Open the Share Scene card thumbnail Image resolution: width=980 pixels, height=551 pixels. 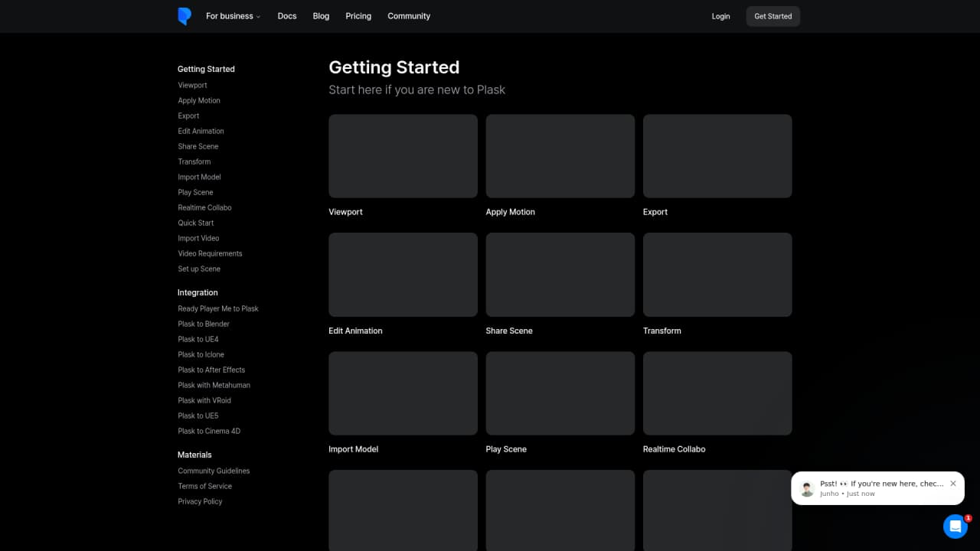tap(560, 275)
